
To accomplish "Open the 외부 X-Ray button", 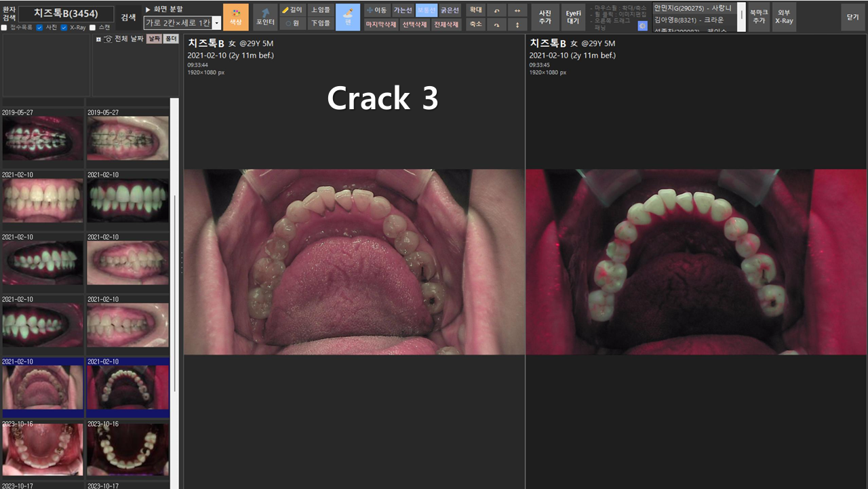I will [784, 17].
